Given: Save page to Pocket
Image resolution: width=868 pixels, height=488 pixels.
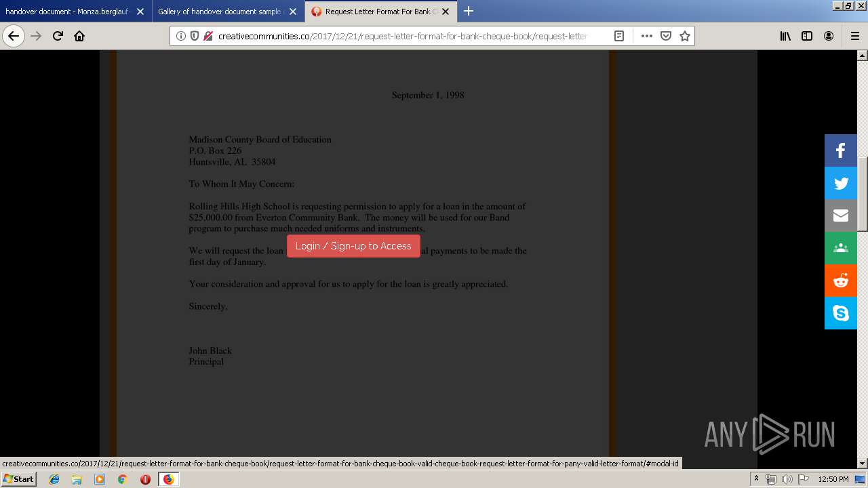Looking at the screenshot, I should pyautogui.click(x=666, y=36).
